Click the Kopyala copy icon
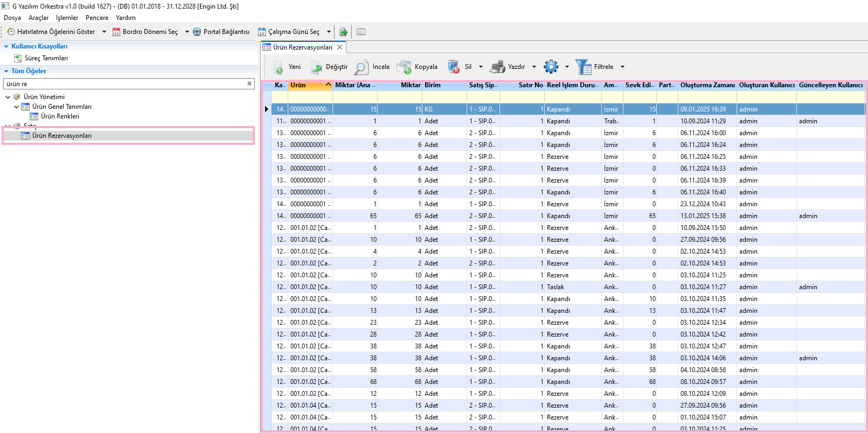Screen dimensions: 868x433 (x=404, y=67)
